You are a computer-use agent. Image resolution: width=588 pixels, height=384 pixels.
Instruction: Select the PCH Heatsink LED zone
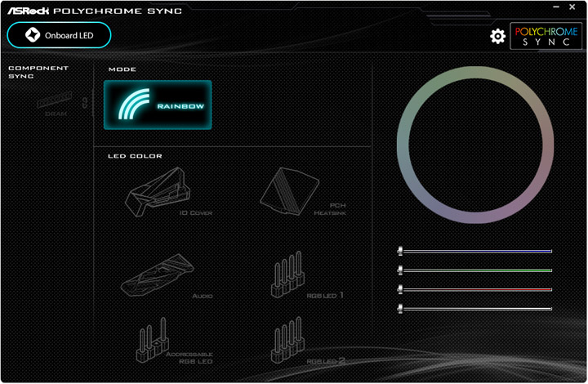pyautogui.click(x=303, y=192)
